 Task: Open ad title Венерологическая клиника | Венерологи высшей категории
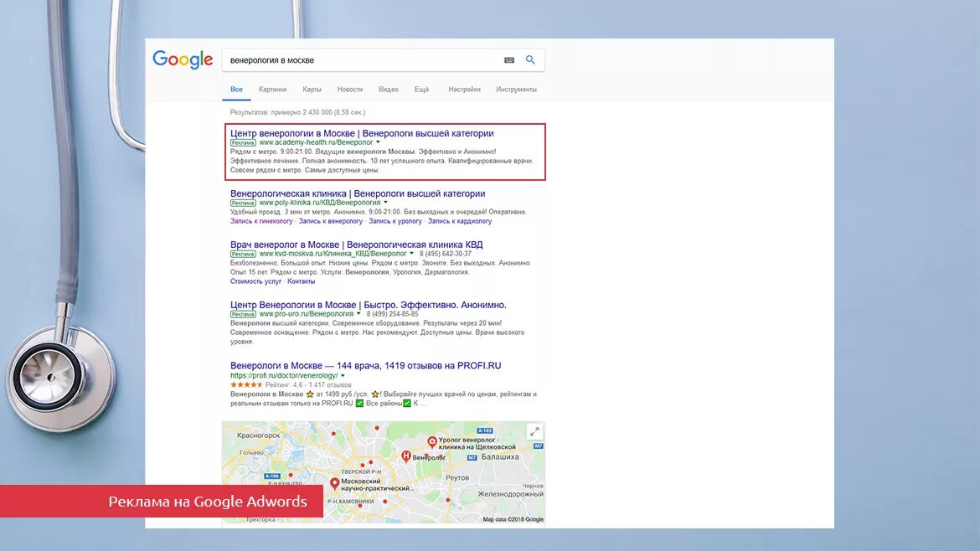coord(358,193)
